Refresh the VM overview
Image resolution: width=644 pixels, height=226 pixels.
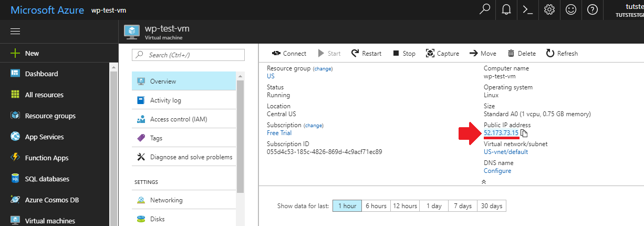(x=562, y=54)
